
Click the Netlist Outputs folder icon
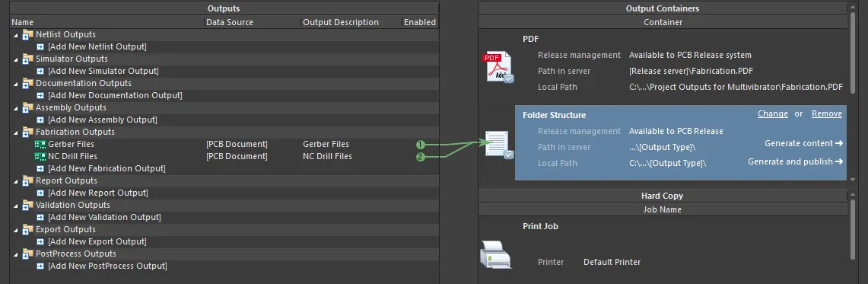click(x=27, y=35)
